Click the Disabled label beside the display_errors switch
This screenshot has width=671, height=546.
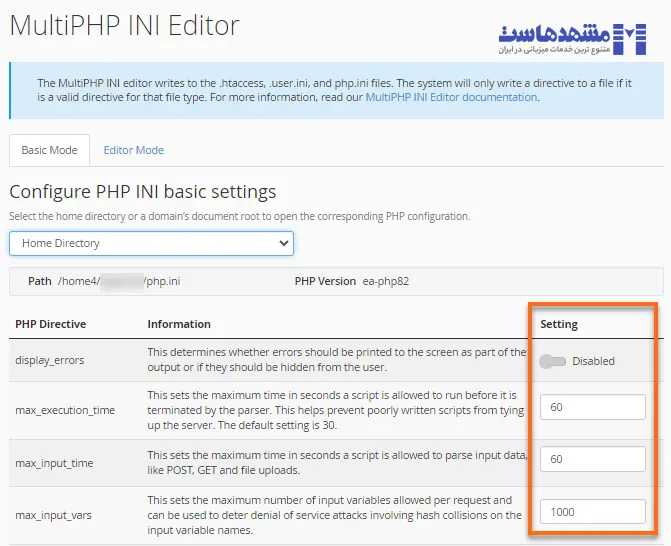(x=593, y=361)
